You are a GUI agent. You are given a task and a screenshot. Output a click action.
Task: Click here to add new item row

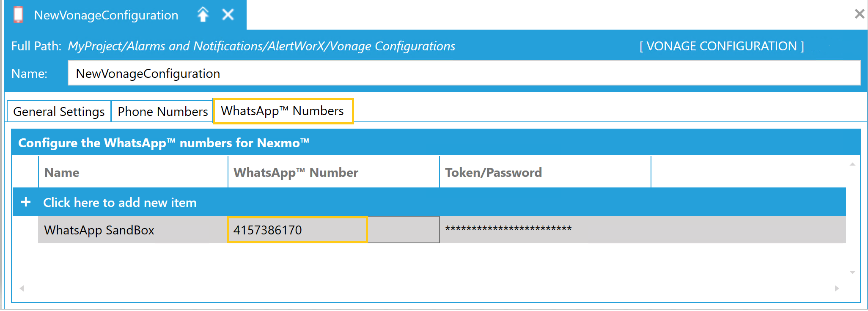[429, 202]
